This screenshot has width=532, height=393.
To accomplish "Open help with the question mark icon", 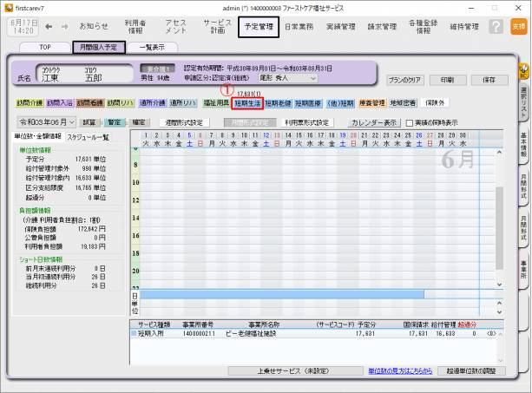I will (x=496, y=27).
